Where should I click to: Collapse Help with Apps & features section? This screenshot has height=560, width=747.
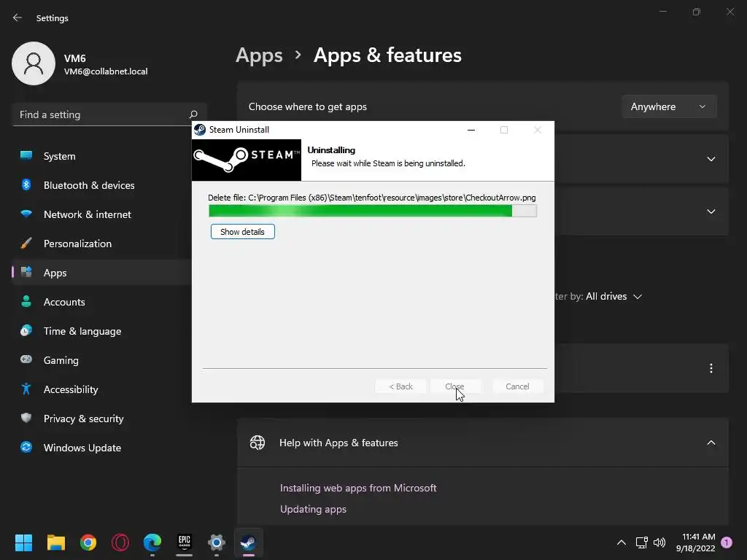(x=711, y=443)
